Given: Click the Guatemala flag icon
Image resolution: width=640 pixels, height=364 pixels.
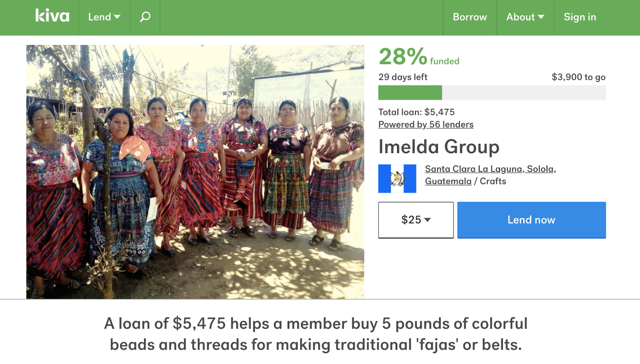Looking at the screenshot, I should point(397,178).
